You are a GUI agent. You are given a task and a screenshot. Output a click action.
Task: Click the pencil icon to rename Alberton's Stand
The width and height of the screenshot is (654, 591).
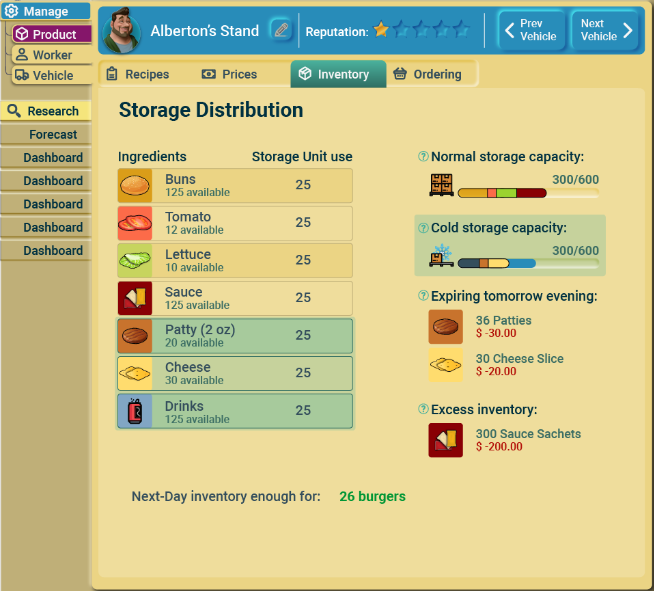(281, 30)
